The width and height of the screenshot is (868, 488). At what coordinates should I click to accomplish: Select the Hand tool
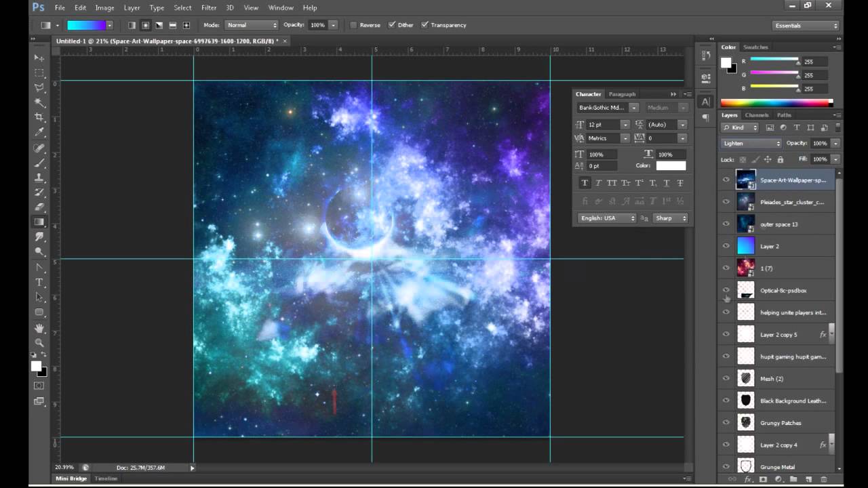click(x=39, y=328)
